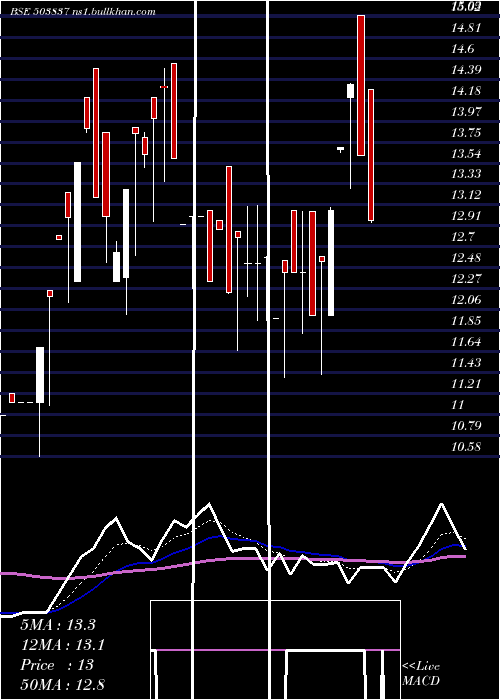Select the 11 price axis label
500x700 pixels.
click(x=458, y=405)
